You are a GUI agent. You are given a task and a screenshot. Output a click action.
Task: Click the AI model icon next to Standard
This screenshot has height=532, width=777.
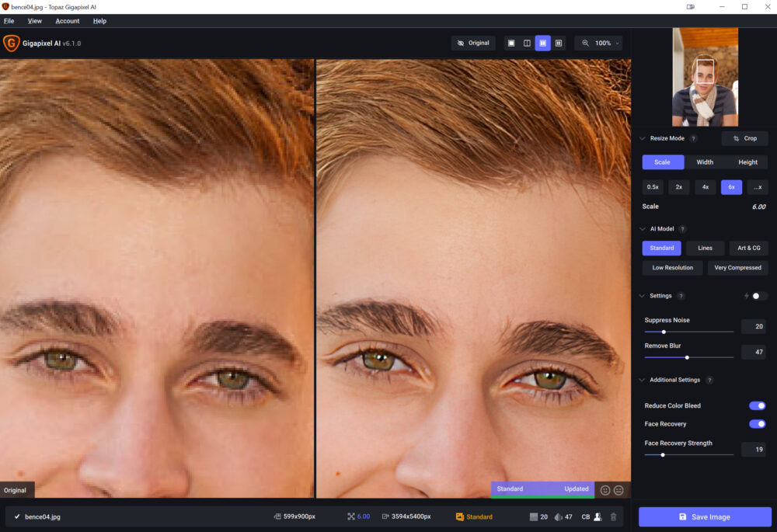(x=460, y=516)
